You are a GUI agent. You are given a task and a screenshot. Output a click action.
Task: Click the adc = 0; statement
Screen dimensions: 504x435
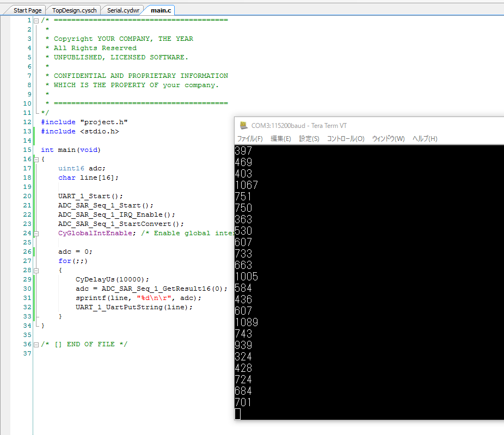75,252
